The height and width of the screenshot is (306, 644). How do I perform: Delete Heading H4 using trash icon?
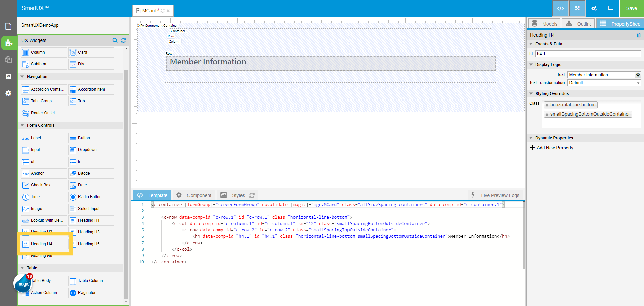[x=638, y=35]
